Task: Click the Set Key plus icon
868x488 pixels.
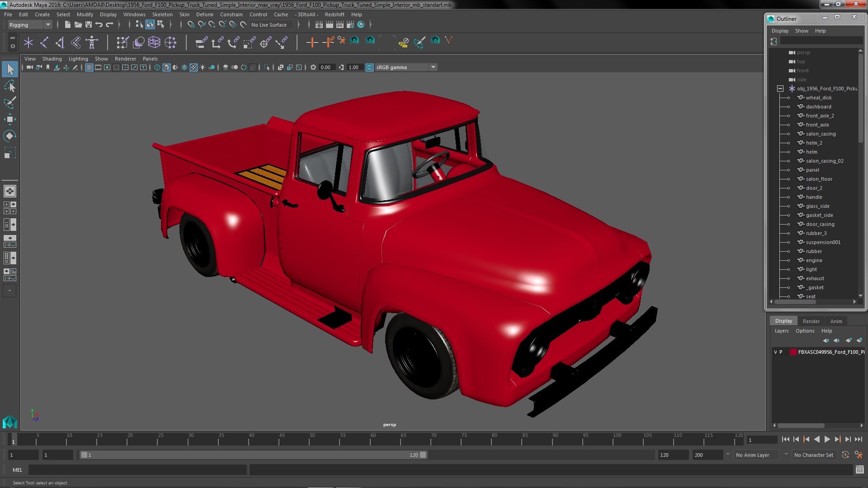Action: tap(312, 42)
